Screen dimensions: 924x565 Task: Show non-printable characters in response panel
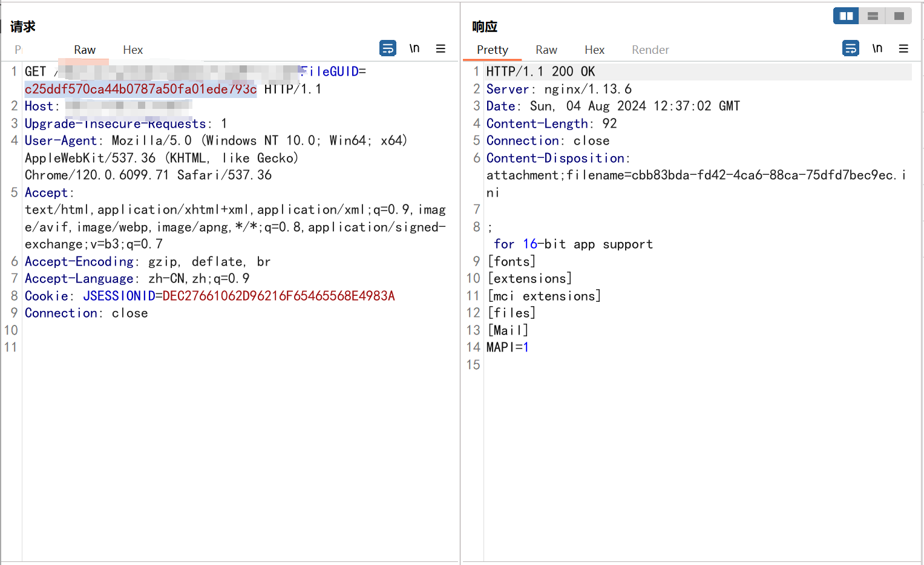[x=877, y=48]
